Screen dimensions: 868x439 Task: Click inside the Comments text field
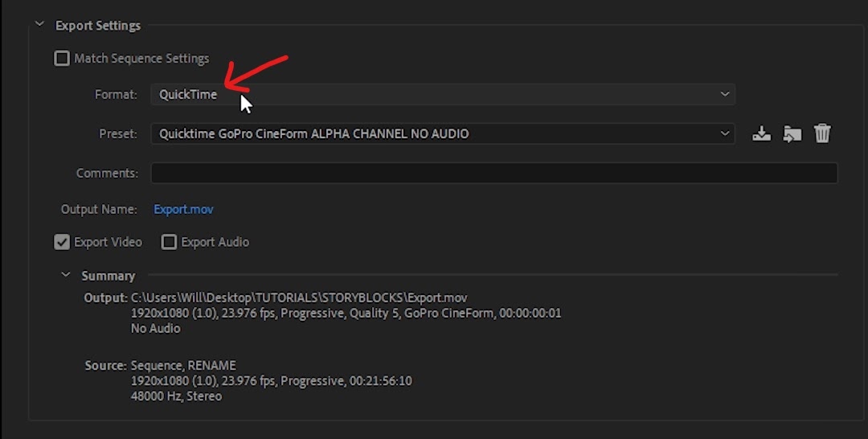(x=493, y=173)
